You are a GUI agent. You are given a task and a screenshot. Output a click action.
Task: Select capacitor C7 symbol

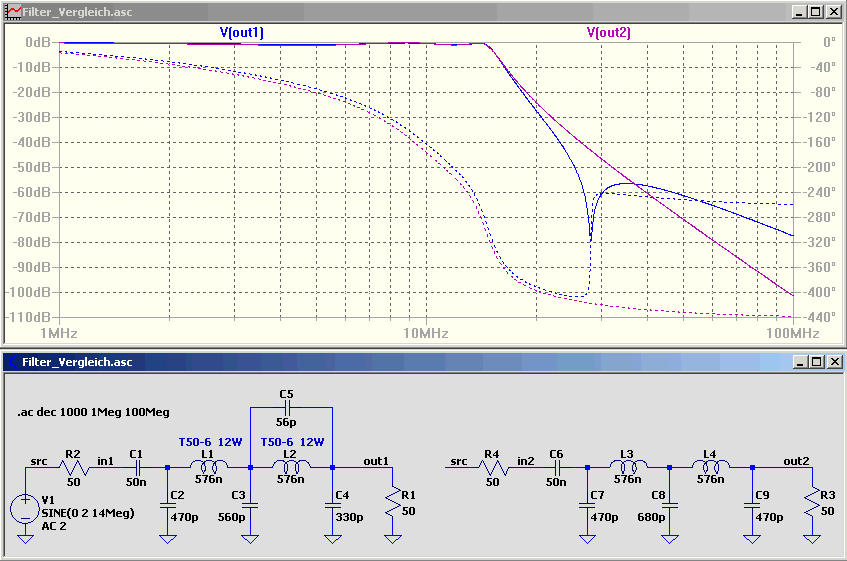click(x=587, y=505)
